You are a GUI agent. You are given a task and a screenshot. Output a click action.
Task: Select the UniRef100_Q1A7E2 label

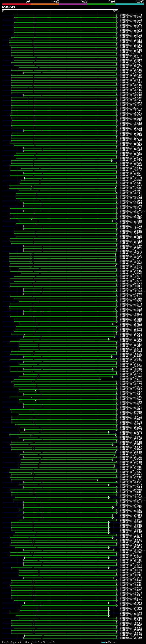click(x=131, y=45)
